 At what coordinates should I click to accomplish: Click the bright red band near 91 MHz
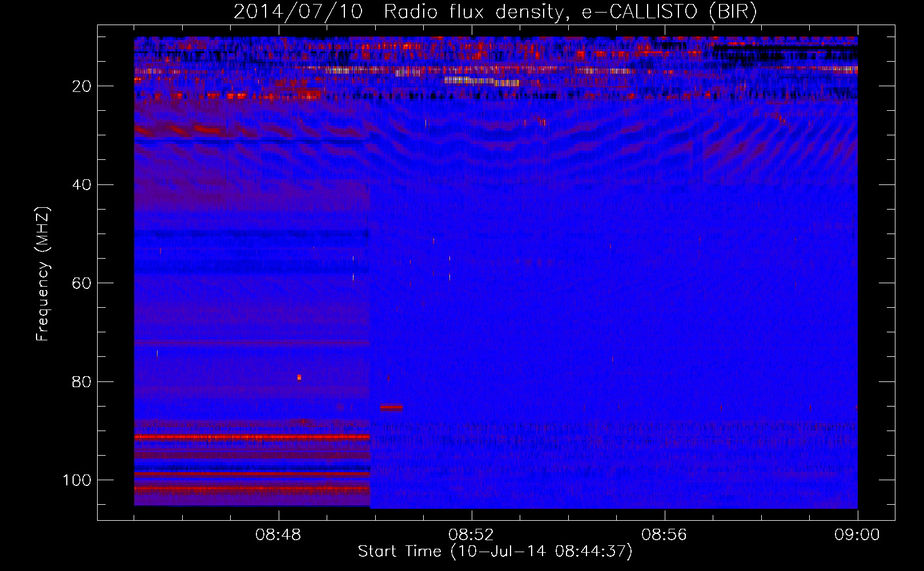[252, 437]
